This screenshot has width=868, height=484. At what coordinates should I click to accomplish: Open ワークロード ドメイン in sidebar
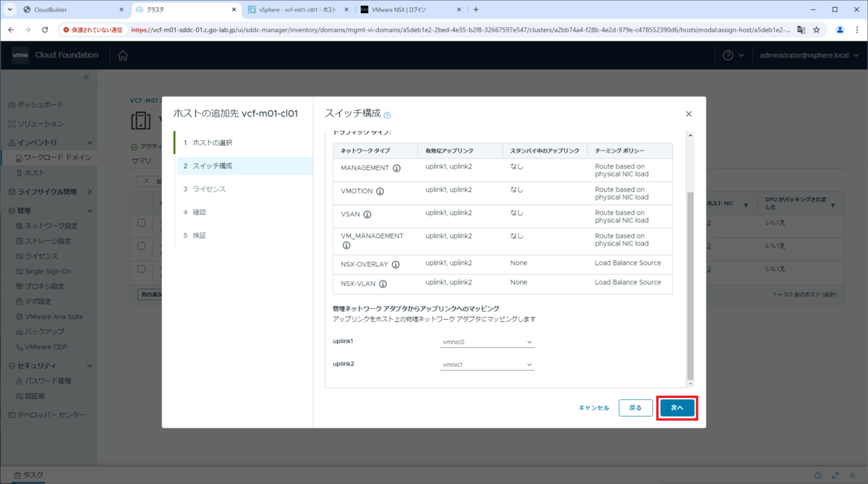pos(58,158)
